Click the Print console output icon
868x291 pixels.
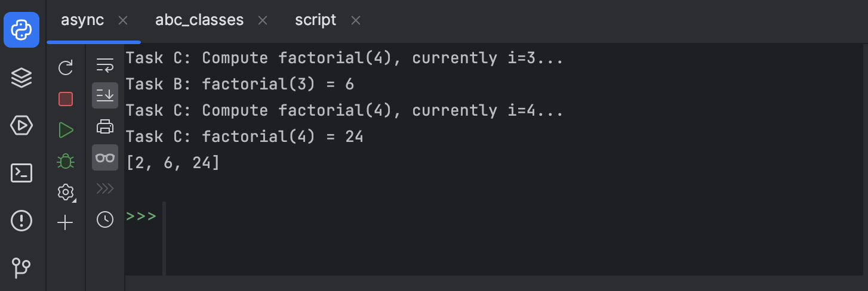coord(105,126)
